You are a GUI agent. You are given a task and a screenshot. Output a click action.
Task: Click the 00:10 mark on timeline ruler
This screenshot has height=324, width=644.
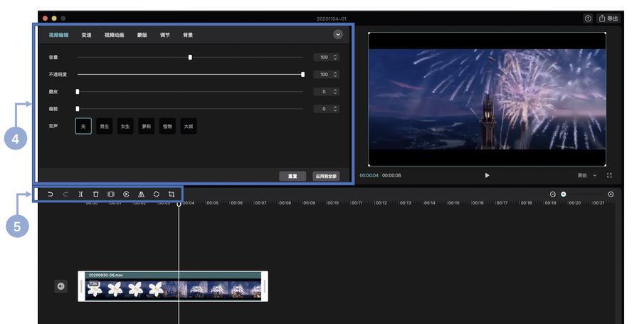point(333,203)
